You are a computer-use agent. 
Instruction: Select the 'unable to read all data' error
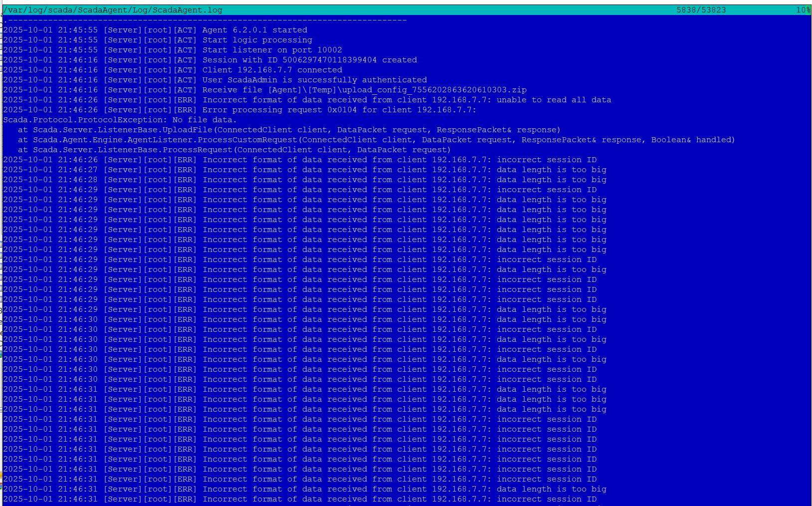coord(554,100)
